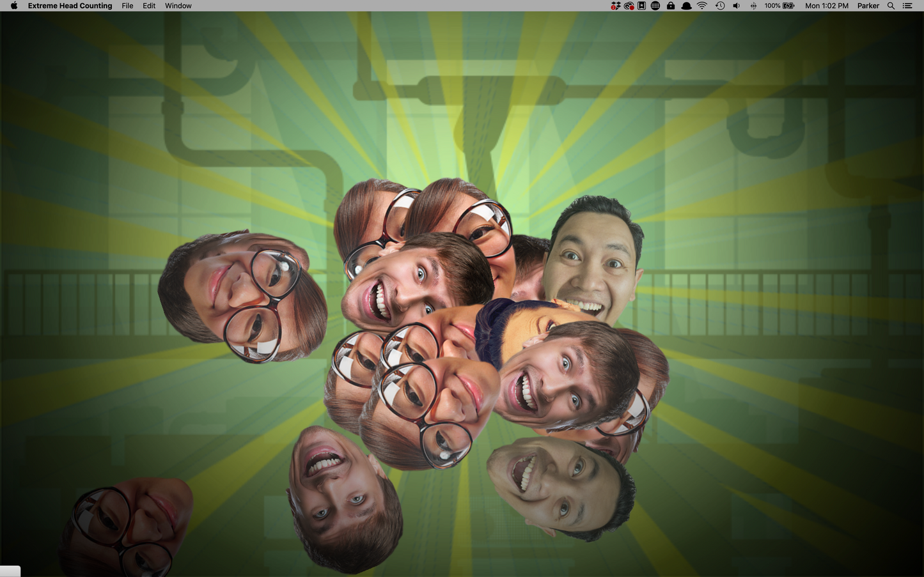This screenshot has height=577, width=924.
Task: Click the upright dark-haired man's head
Action: (x=595, y=259)
